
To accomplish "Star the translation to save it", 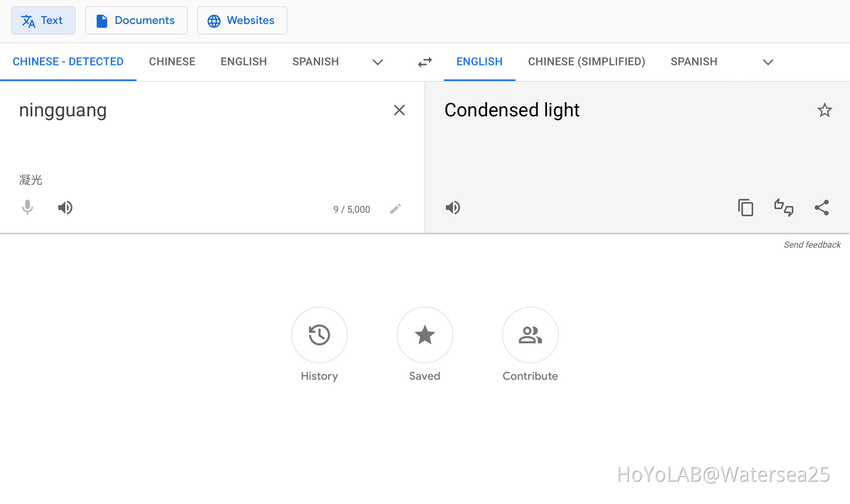I will click(824, 110).
